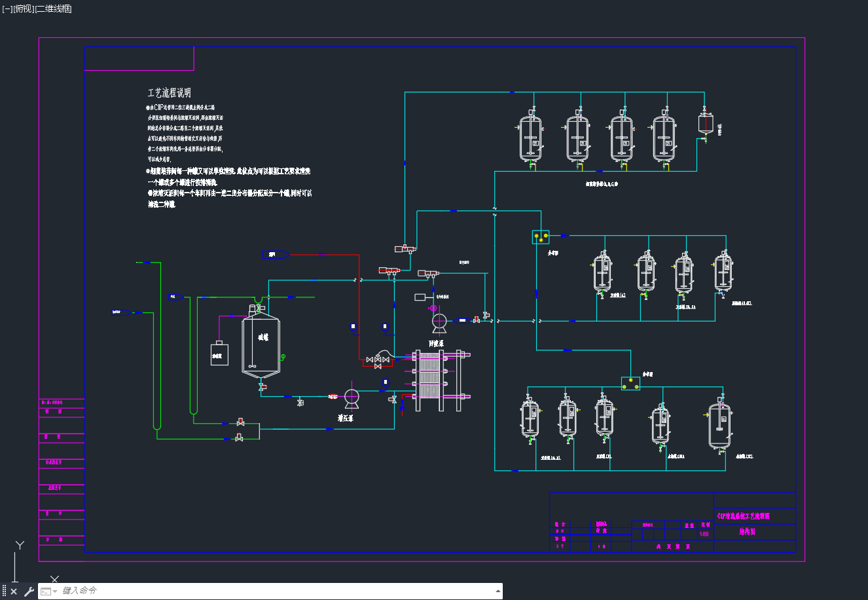Viewport: 868px width, 600px height.
Task: Open the 二维线框 visual style menu
Action: click(53, 9)
